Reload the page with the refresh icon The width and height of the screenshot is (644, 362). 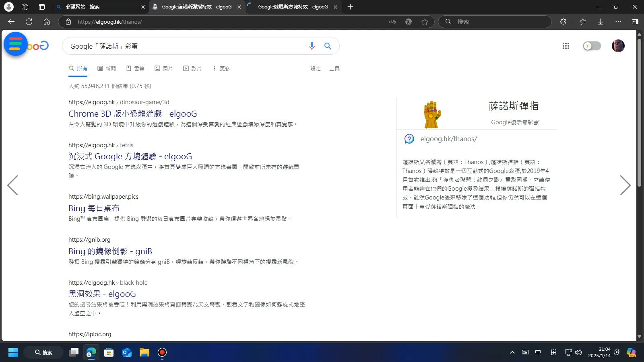pyautogui.click(x=29, y=22)
